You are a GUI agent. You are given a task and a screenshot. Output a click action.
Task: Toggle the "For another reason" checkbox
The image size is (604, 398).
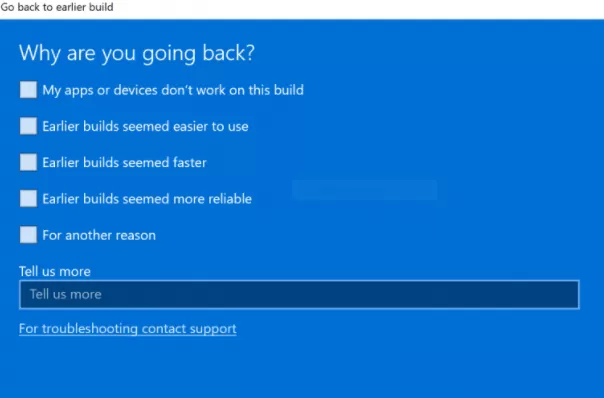click(28, 235)
